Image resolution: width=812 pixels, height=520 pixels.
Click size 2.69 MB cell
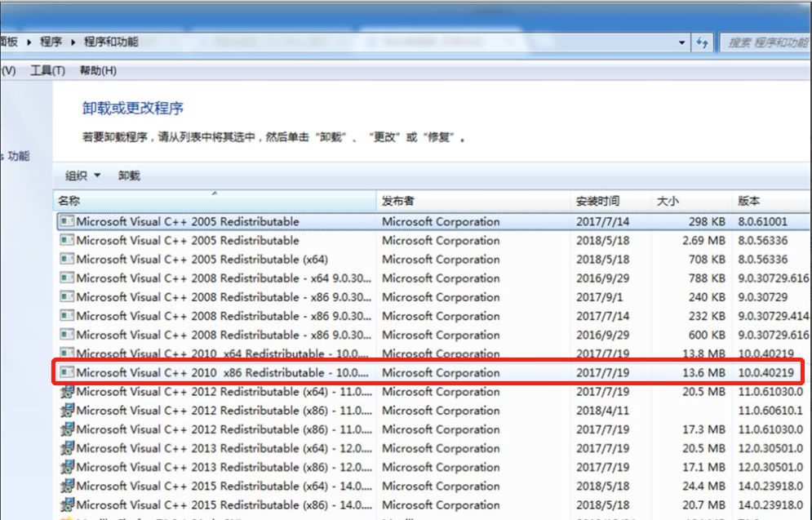point(703,240)
